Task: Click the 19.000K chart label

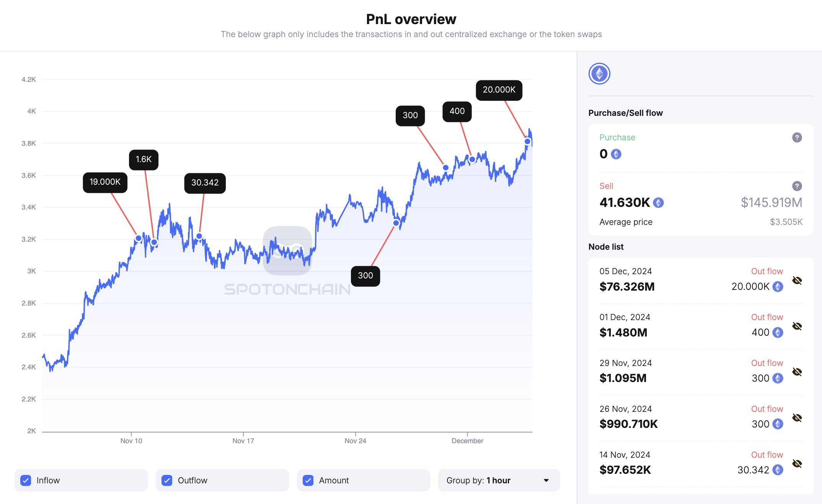Action: point(105,182)
